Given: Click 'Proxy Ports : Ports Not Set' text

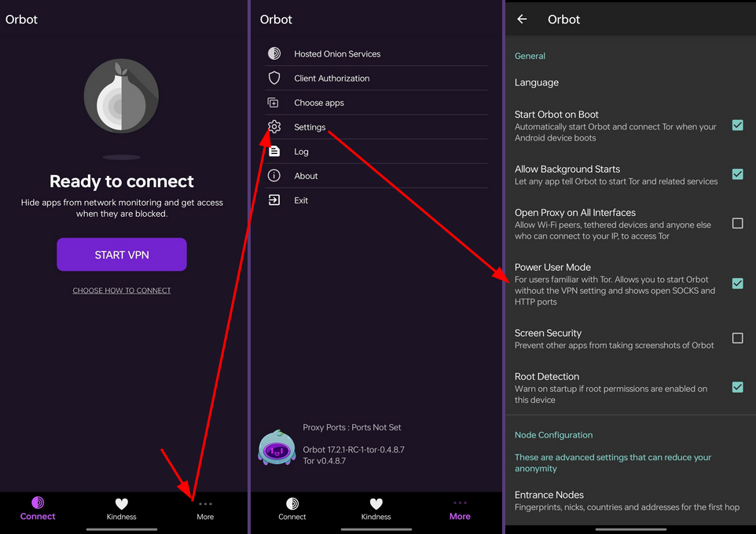Looking at the screenshot, I should click(x=352, y=427).
